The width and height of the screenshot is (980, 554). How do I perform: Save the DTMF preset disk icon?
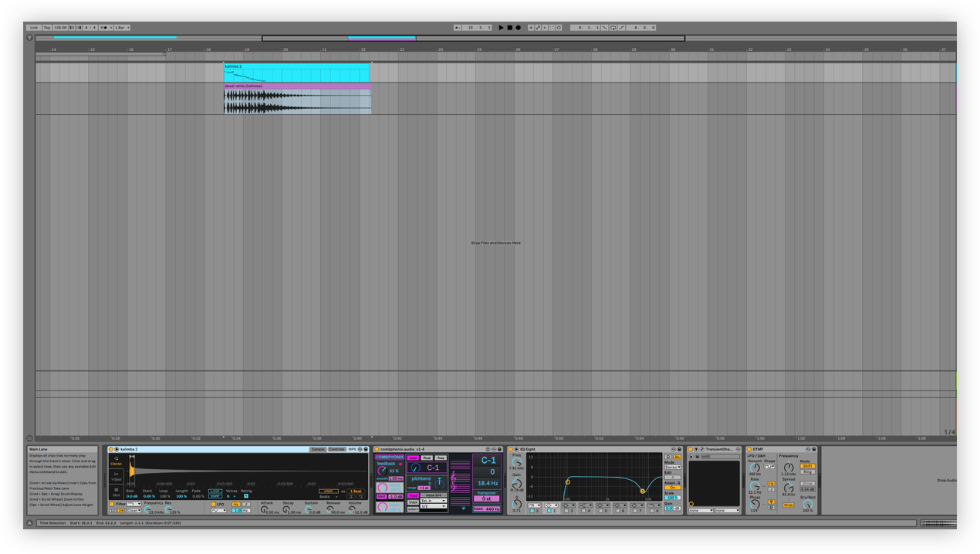[814, 449]
